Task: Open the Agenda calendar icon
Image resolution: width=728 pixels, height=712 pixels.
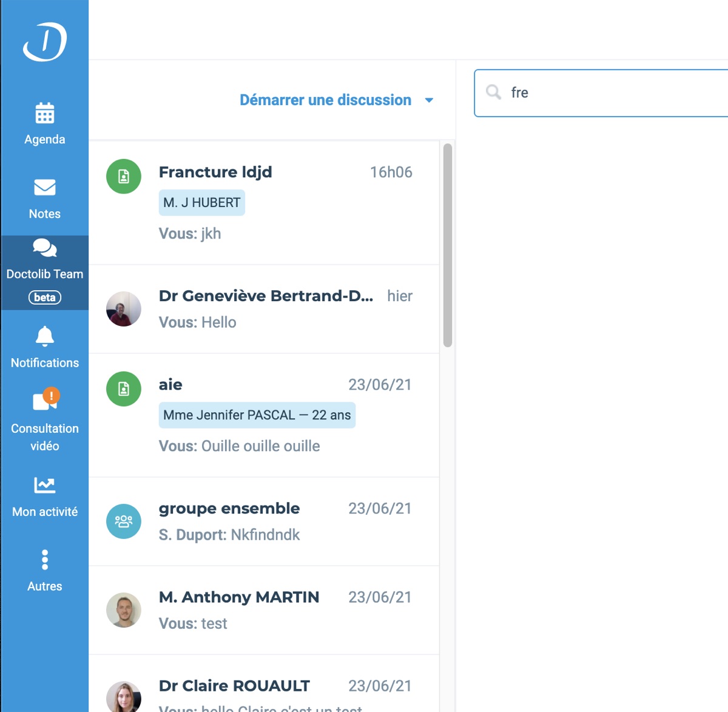Action: coord(45,114)
